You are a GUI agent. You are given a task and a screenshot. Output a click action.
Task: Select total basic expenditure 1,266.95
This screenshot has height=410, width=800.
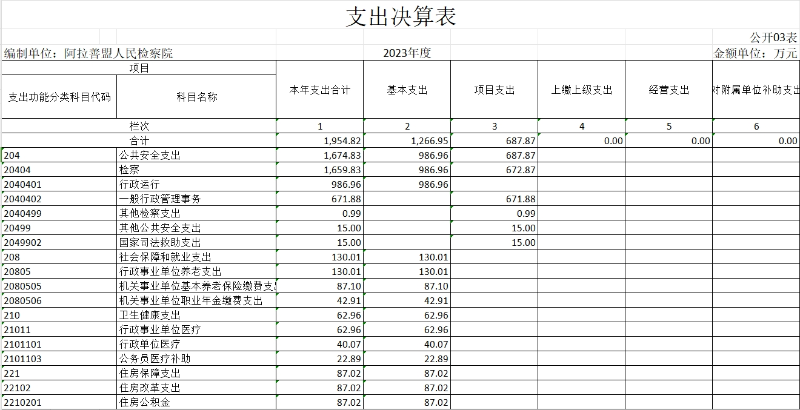point(407,141)
